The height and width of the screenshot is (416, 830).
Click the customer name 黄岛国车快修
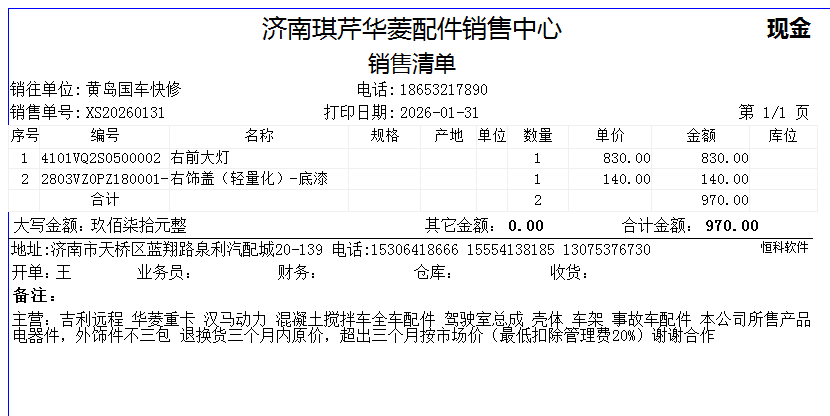(133, 89)
